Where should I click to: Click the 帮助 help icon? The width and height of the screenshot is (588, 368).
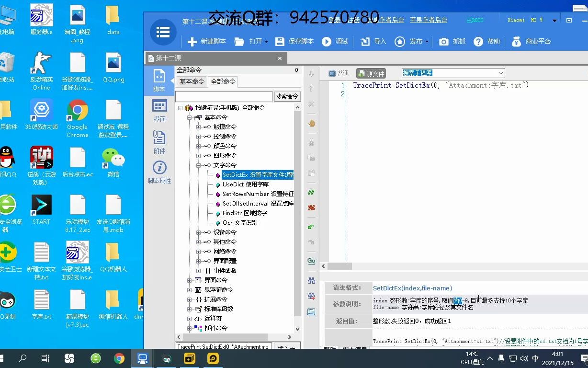pyautogui.click(x=479, y=41)
